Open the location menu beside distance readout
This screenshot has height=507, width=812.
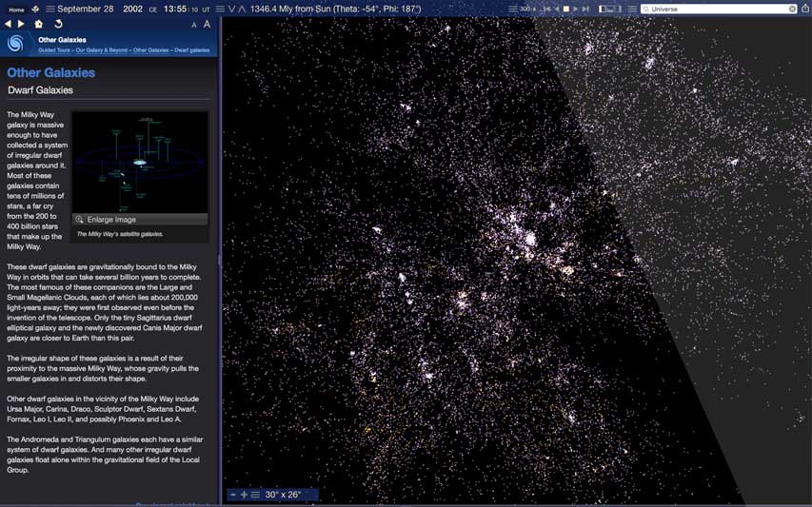[220, 9]
